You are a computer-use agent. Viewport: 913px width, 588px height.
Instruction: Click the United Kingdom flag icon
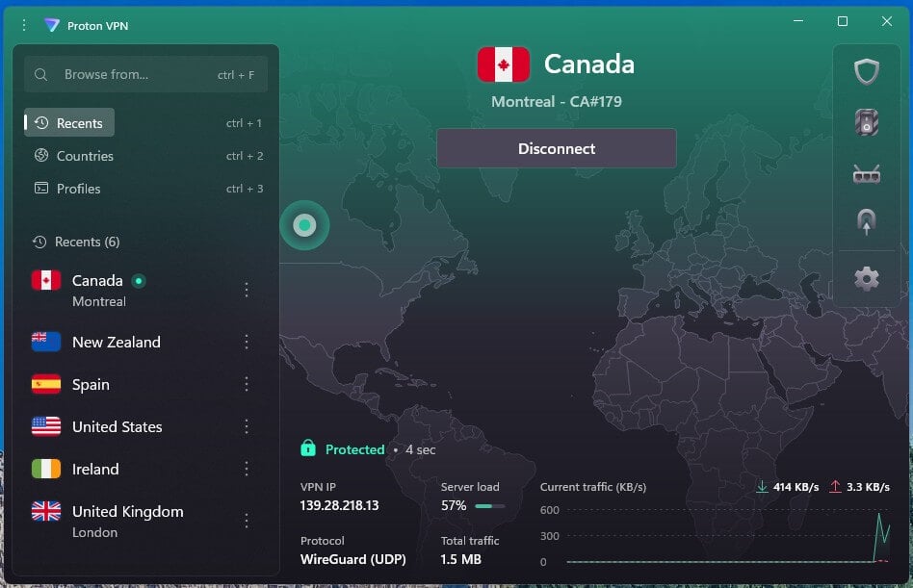(x=46, y=511)
